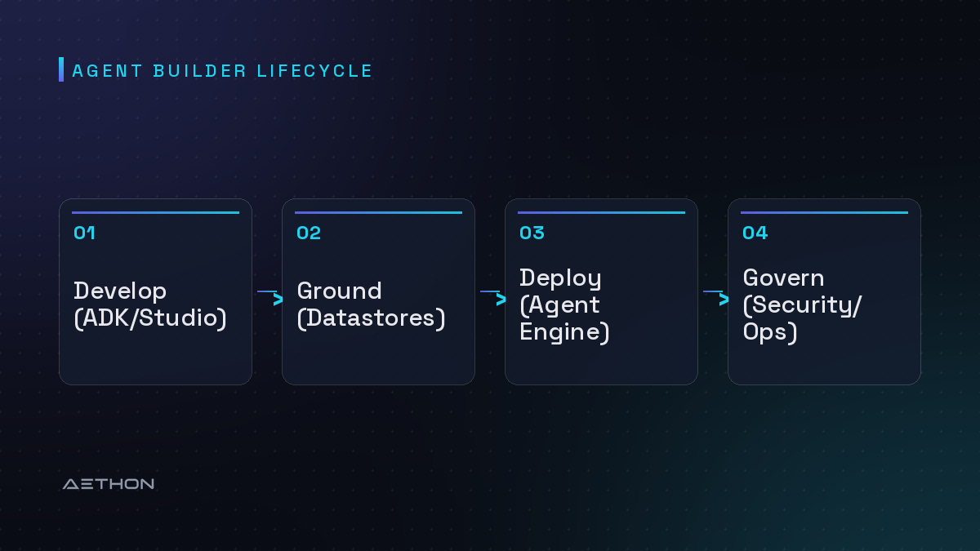This screenshot has width=980, height=551.
Task: Click the 'Agent Builder Lifecycle' heading
Action: point(222,71)
